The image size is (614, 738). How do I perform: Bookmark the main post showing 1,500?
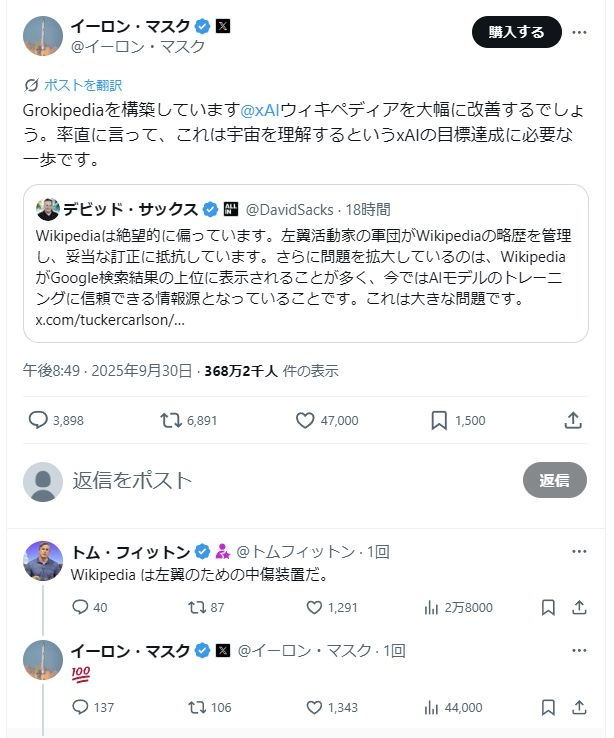(x=439, y=421)
